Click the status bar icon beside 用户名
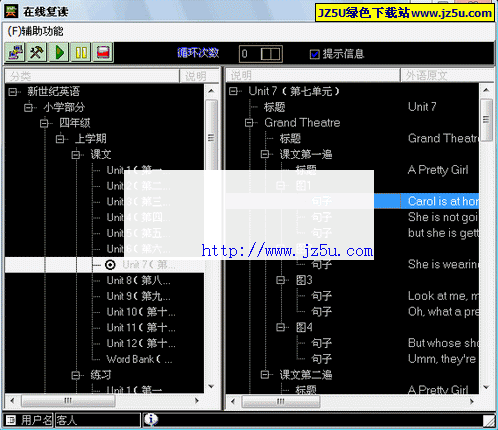This screenshot has height=430, width=498. pyautogui.click(x=11, y=420)
